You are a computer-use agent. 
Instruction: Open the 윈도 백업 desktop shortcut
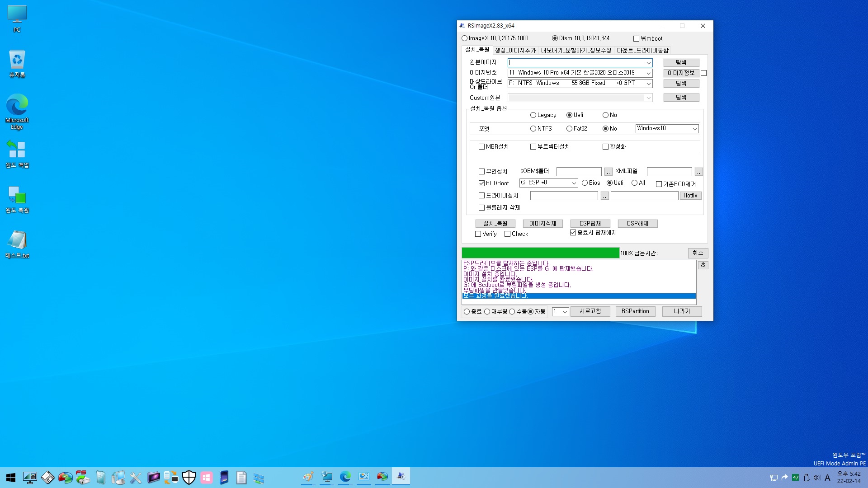(x=17, y=154)
